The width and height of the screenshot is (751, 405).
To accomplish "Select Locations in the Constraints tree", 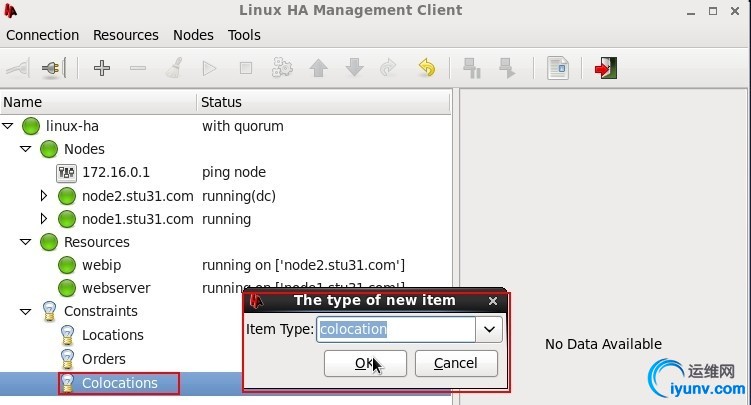I will 112,335.
